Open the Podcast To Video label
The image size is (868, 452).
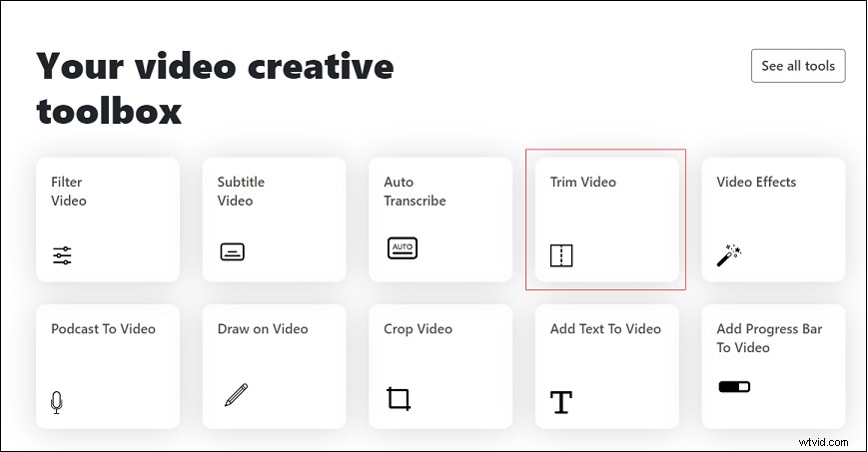pos(103,328)
